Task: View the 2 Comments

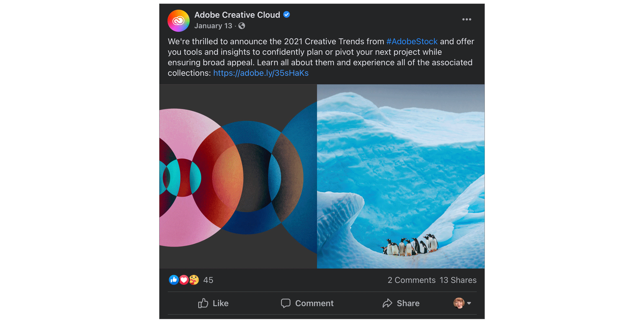Action: pos(411,280)
